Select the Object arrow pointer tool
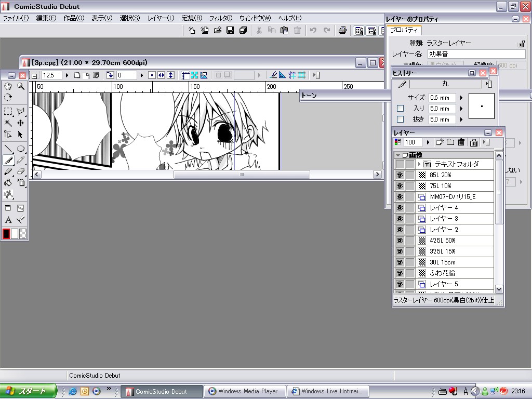The height and width of the screenshot is (399, 532). click(x=21, y=135)
